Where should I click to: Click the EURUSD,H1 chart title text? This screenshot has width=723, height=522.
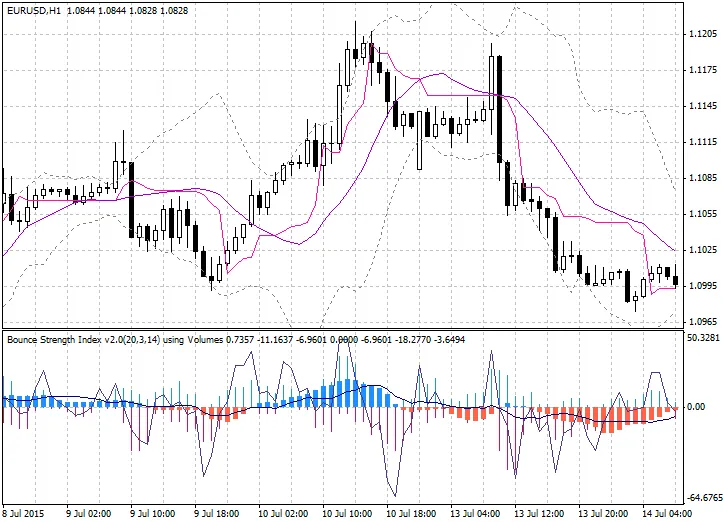(x=37, y=9)
